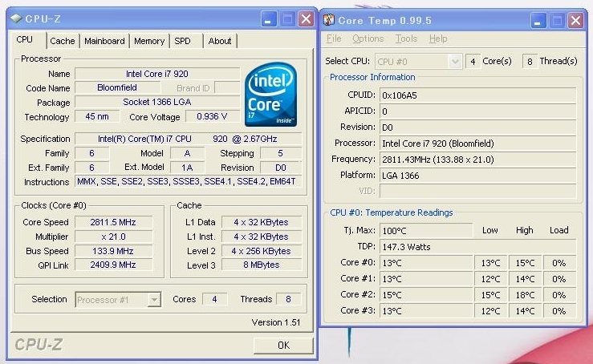Click Core #3 Load value '0%'
This screenshot has width=593, height=364.
(559, 311)
